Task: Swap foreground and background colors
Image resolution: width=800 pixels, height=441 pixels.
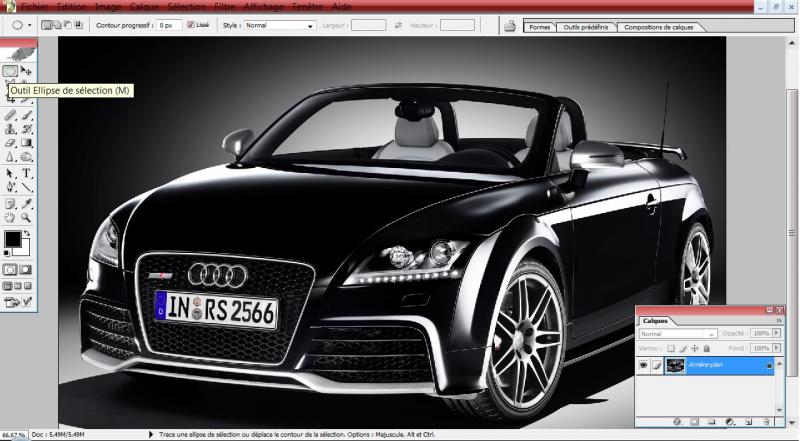Action: pos(27,233)
